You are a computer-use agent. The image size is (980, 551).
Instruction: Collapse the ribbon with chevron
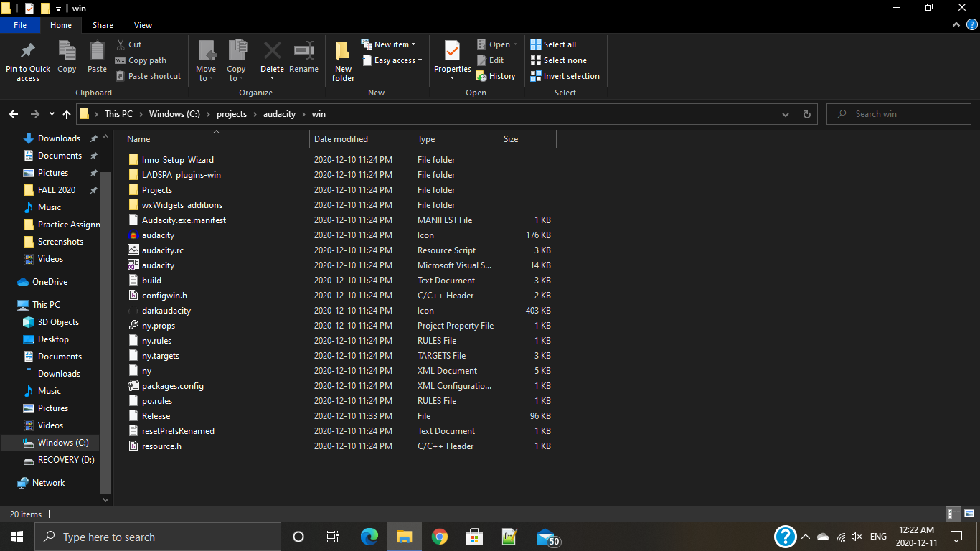point(956,25)
